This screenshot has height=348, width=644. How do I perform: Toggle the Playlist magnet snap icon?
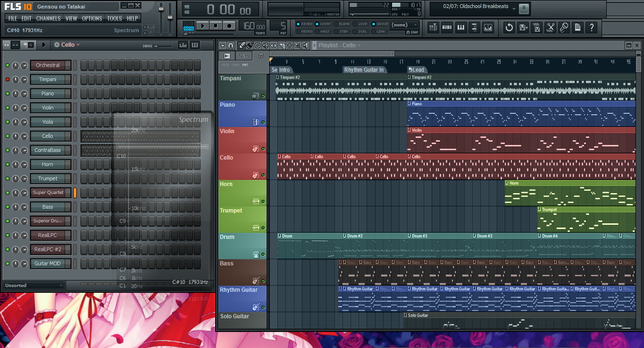pos(231,45)
